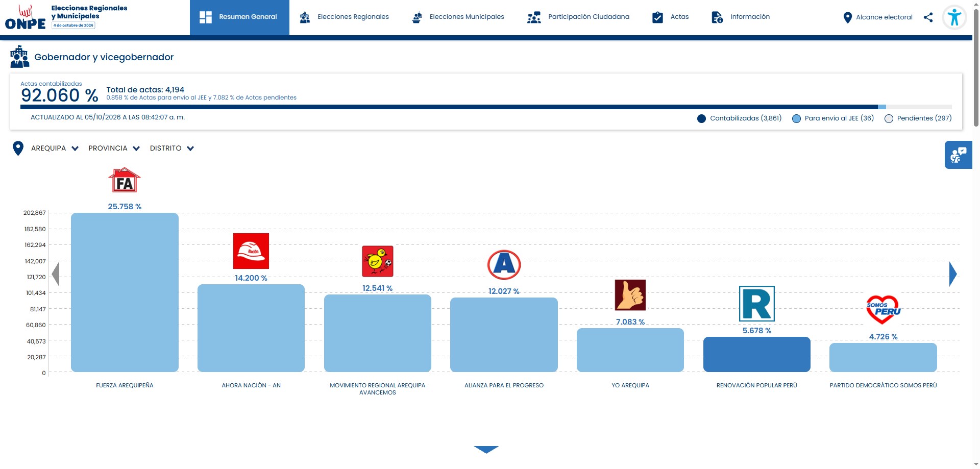
Task: Click the ONPE logo
Action: [x=26, y=17]
